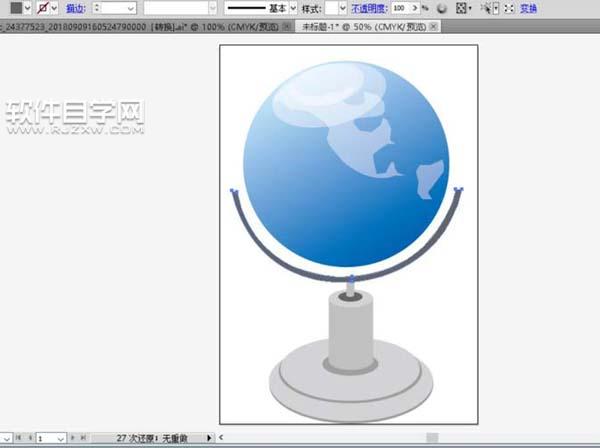Click the anchor point at arc's left end

click(233, 191)
